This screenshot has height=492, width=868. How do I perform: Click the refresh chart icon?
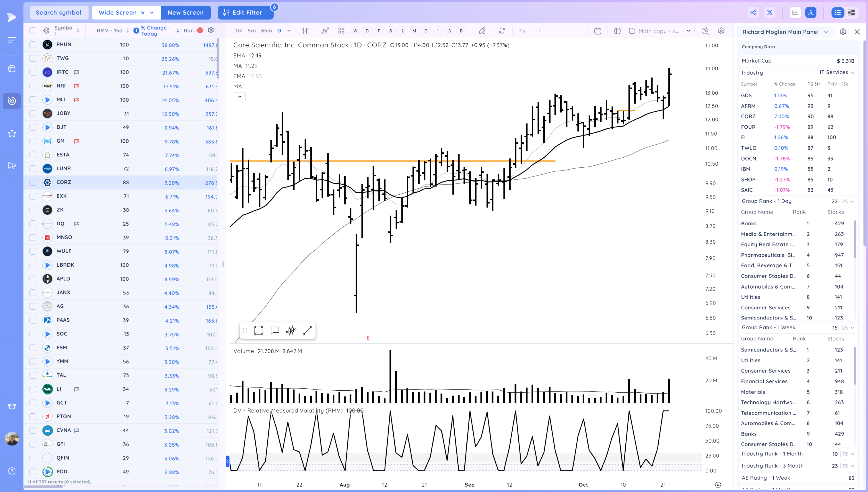502,31
